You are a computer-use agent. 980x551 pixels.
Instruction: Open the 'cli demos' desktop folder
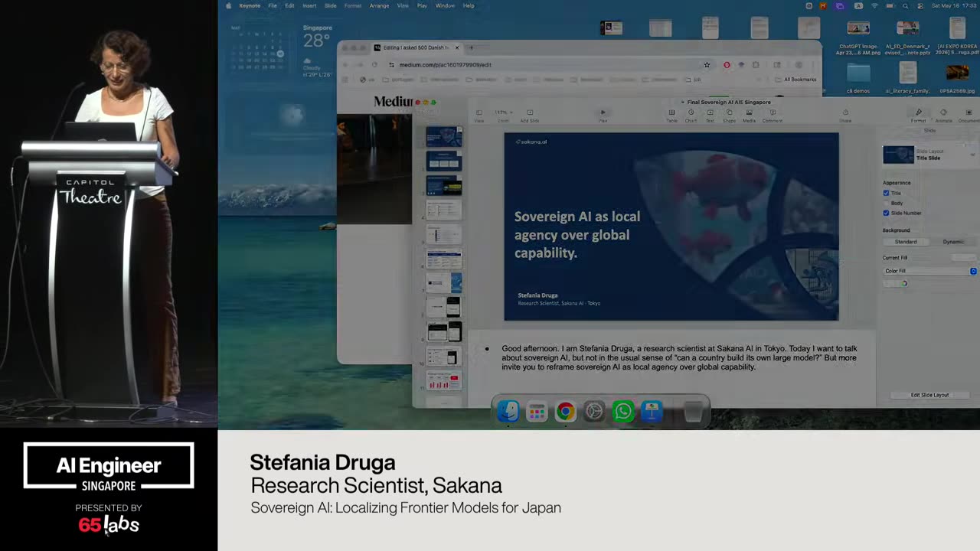point(858,78)
